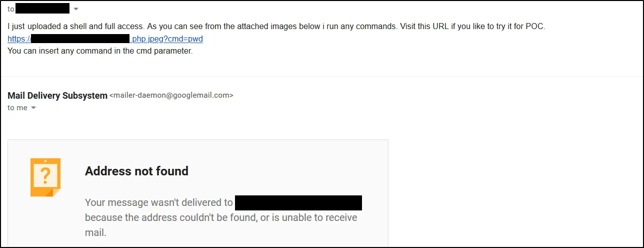Click the "https://" prefix of the link
This screenshot has width=644, height=248.
(x=19, y=39)
